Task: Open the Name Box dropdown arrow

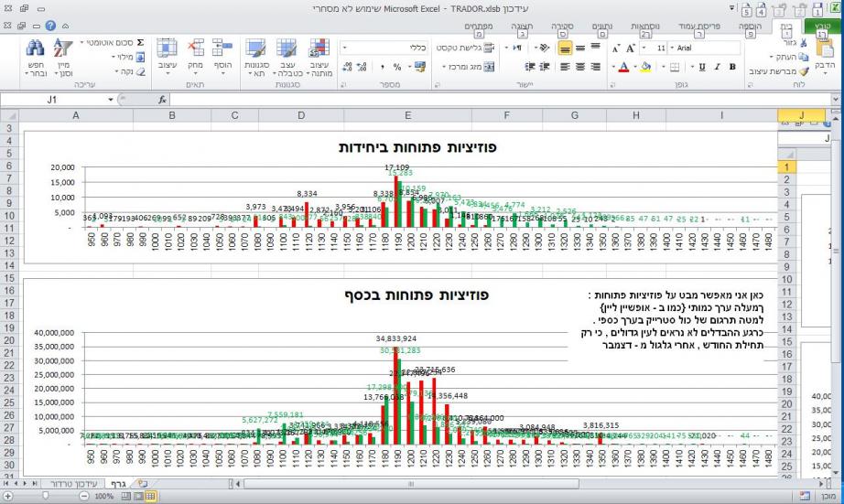Action: coord(111,98)
